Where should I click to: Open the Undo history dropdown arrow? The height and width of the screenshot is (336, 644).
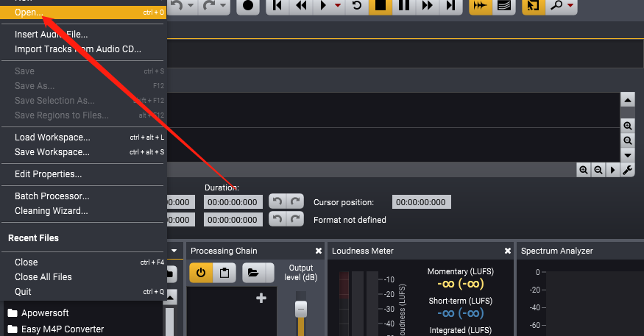(x=191, y=6)
